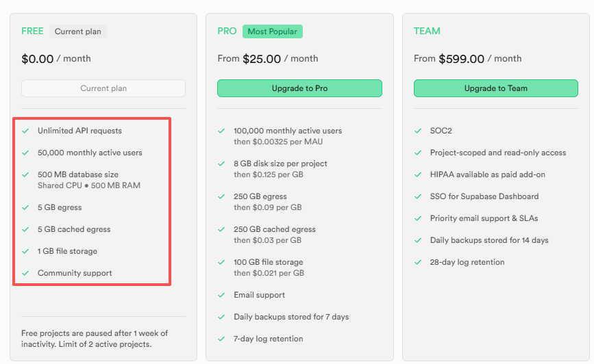
Task: Click checkmark beside Unlimited API requests
Action: tap(25, 131)
